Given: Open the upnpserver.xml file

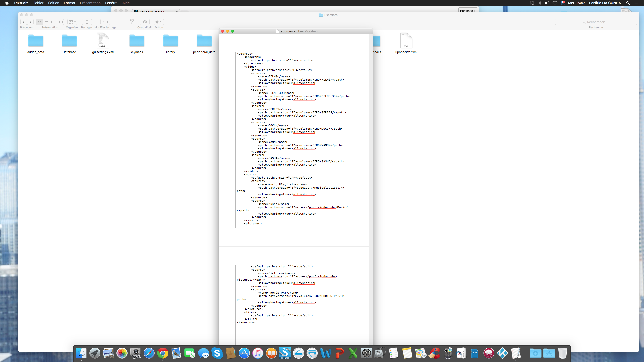Looking at the screenshot, I should [x=406, y=41].
